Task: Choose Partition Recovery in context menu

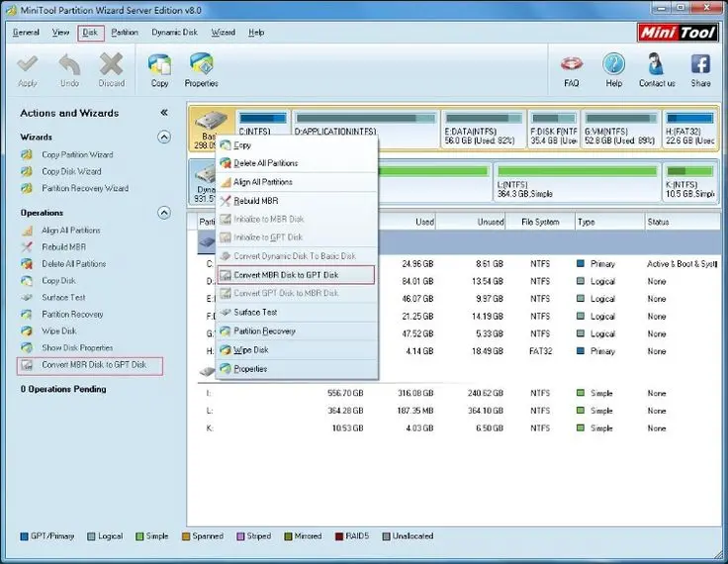Action: click(x=297, y=331)
